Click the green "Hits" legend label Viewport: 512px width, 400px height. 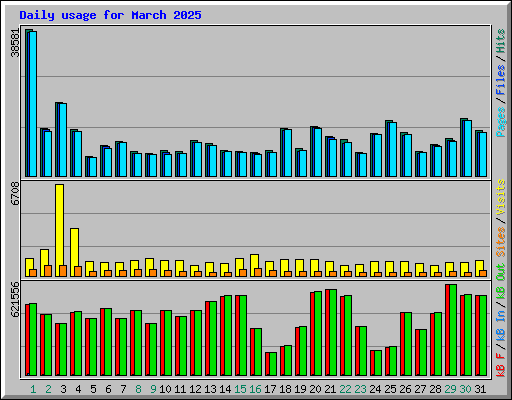pos(501,41)
